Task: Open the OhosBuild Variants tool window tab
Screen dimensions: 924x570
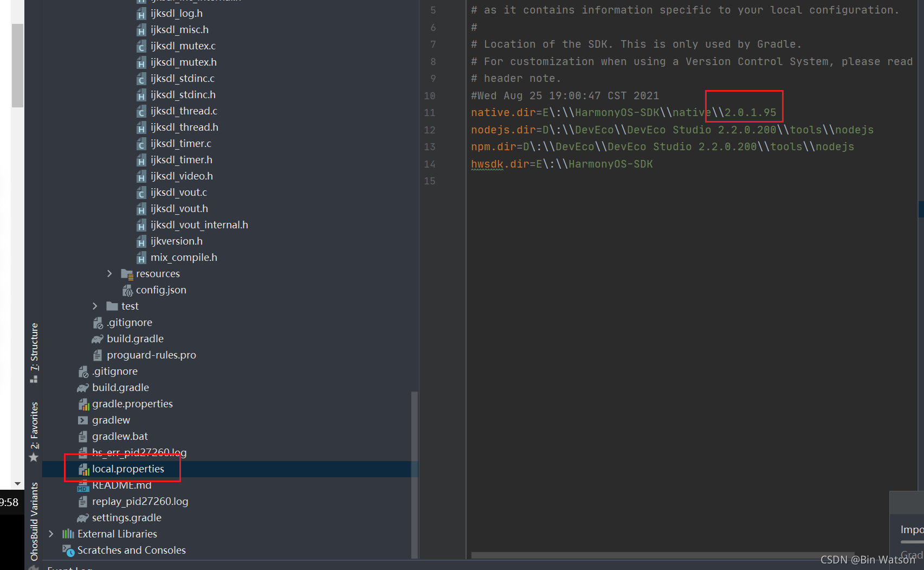Action: [x=34, y=521]
